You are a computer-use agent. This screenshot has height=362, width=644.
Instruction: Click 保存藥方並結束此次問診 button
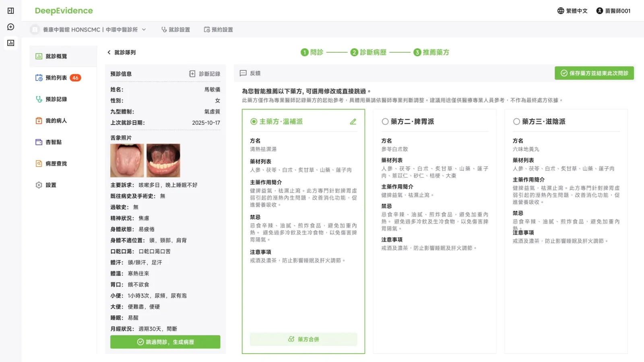pyautogui.click(x=594, y=73)
